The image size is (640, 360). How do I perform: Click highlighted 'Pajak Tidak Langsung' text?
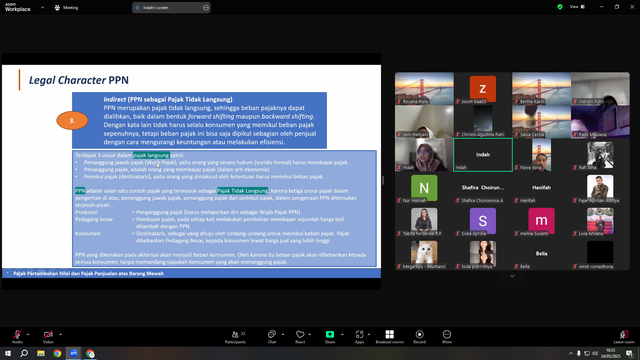[x=242, y=191]
